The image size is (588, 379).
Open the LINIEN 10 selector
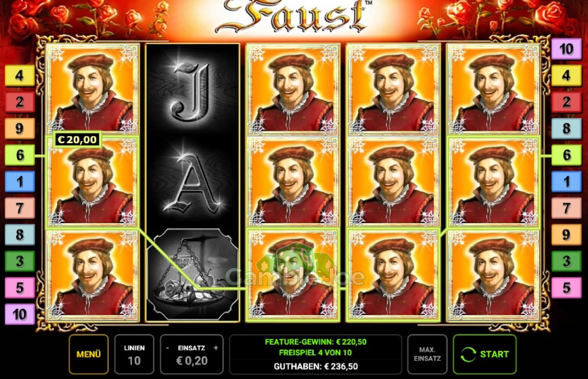coord(134,354)
